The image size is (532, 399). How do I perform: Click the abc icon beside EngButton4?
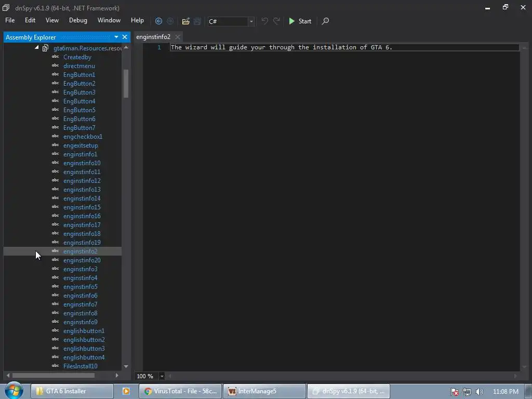coord(55,101)
